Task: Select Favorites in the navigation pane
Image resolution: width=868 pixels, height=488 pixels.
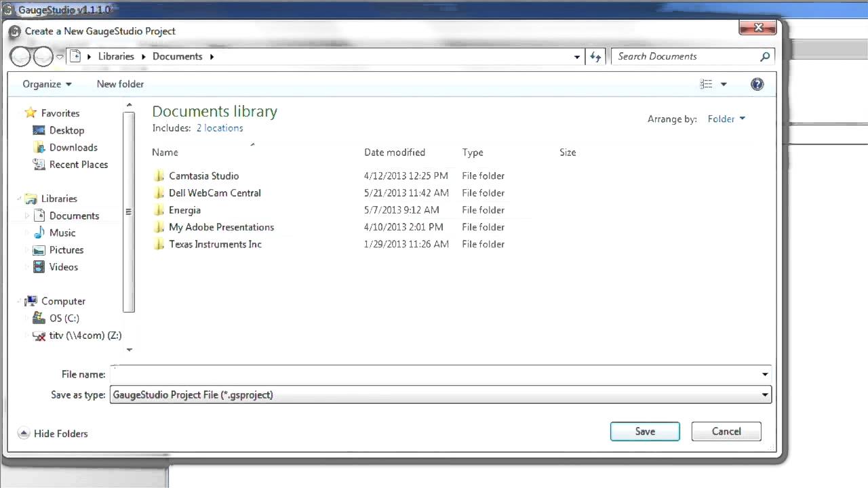Action: 60,113
